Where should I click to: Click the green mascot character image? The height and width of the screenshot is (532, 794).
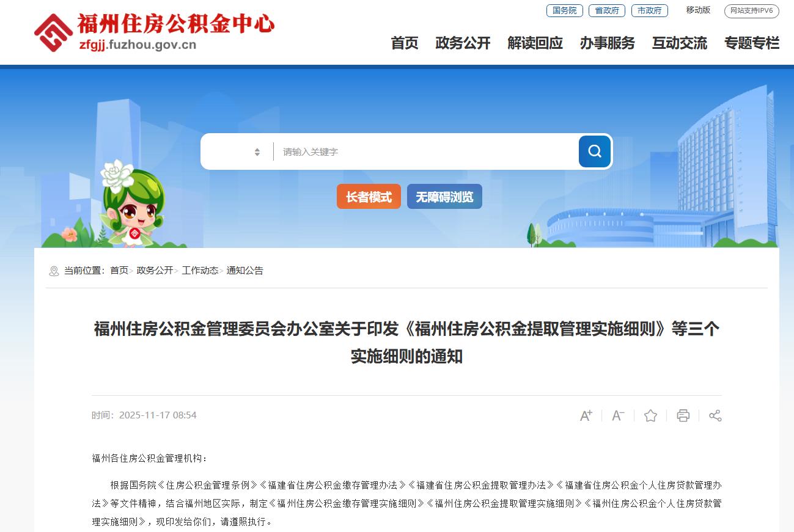pyautogui.click(x=131, y=204)
